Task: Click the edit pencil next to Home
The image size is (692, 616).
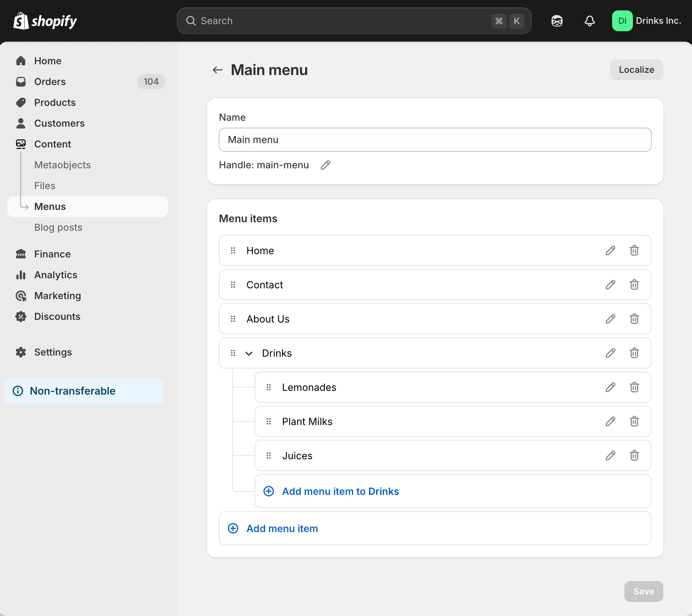Action: [610, 250]
